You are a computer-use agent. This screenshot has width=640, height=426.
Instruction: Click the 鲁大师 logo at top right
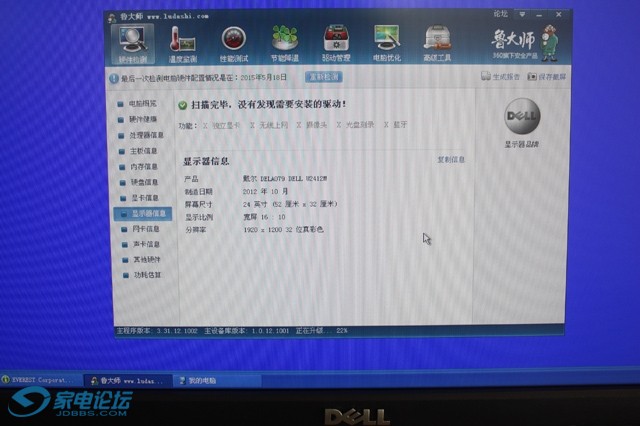pos(524,43)
